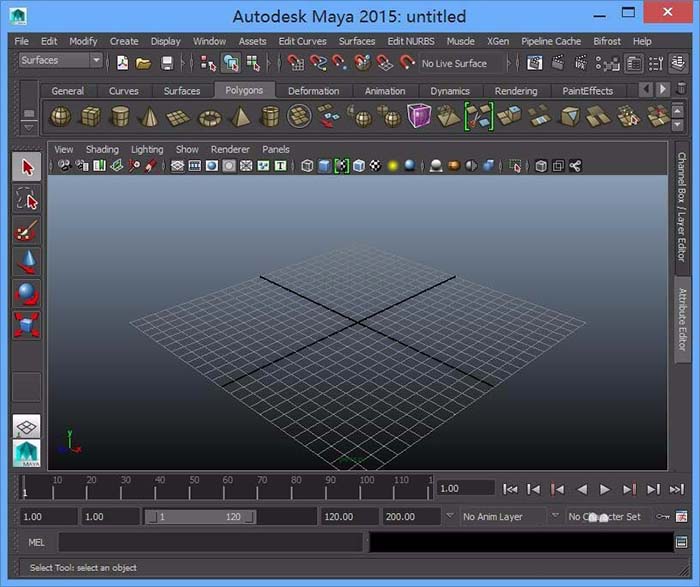Screen dimensions: 700x587
Task: Open the Surfaces menu set dropdown
Action: 61,61
